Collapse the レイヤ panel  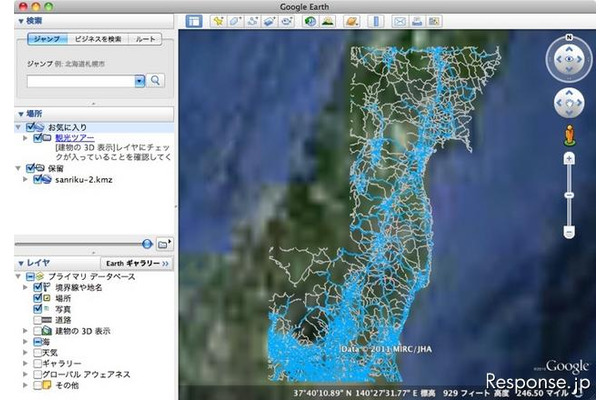tap(21, 263)
